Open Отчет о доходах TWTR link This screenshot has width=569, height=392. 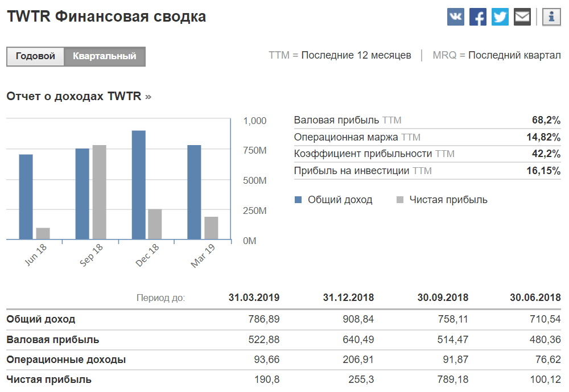click(x=79, y=96)
